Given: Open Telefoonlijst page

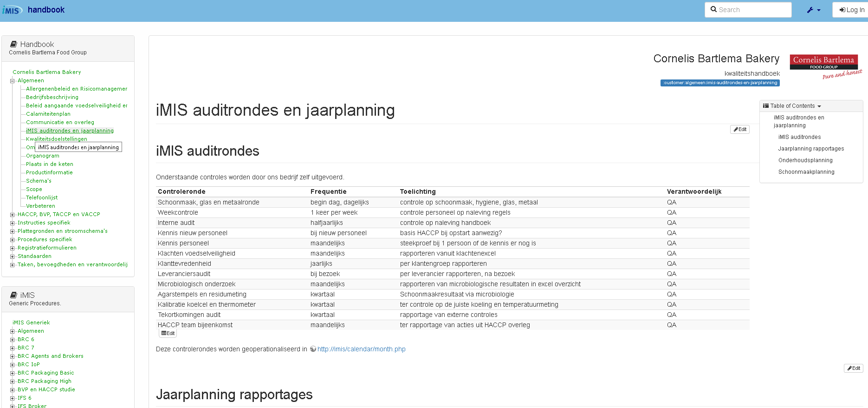Looking at the screenshot, I should click(42, 197).
